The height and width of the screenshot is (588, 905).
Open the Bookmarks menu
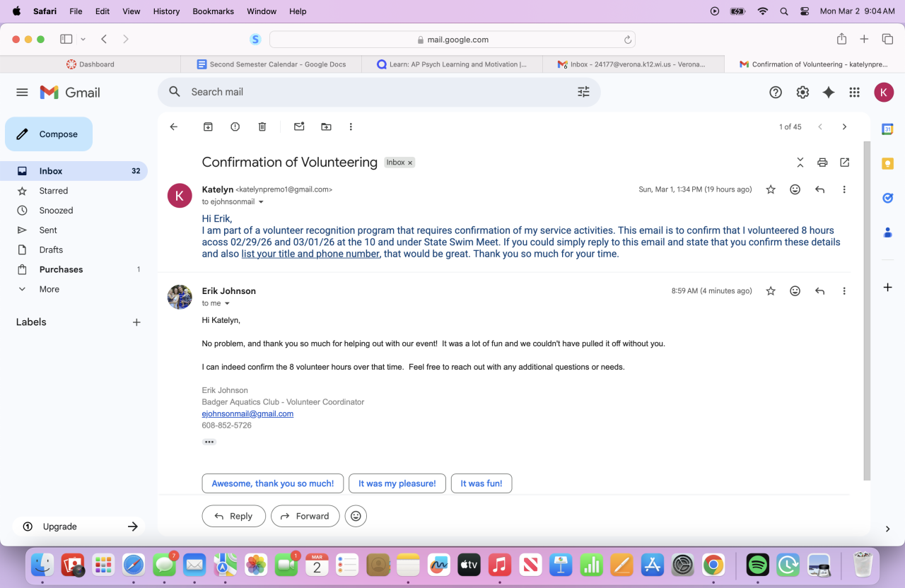(x=213, y=11)
